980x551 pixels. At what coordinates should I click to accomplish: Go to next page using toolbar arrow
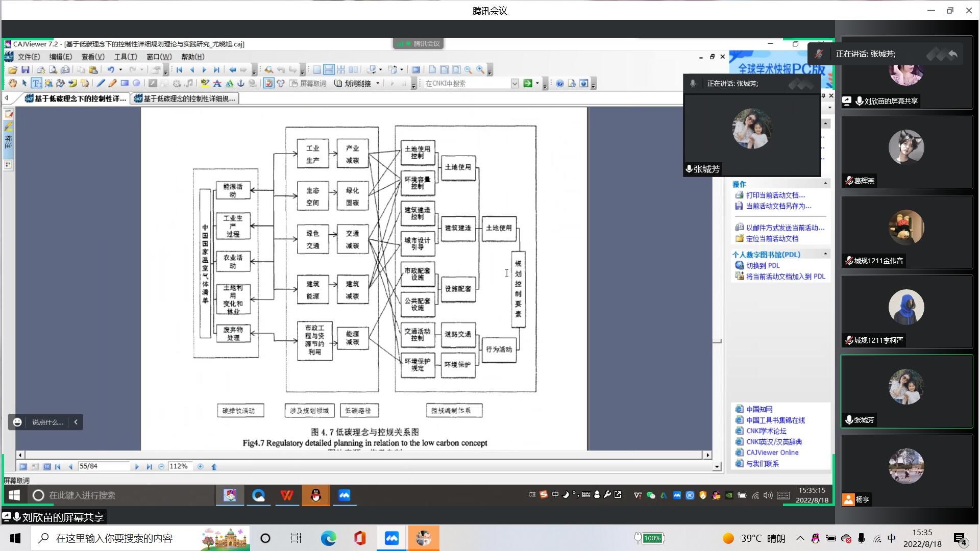click(204, 70)
